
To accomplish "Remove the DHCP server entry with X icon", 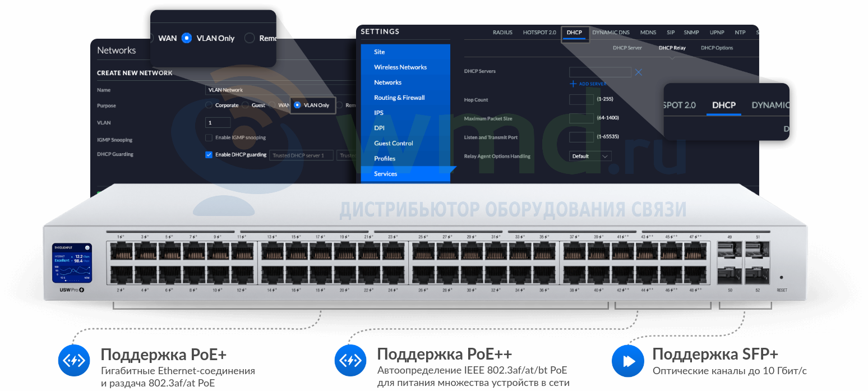I will [x=638, y=72].
